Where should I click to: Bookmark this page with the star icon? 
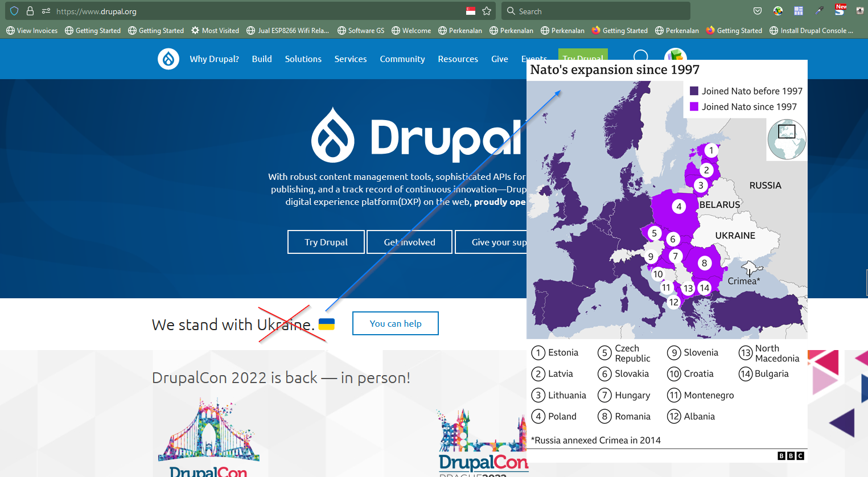tap(487, 11)
